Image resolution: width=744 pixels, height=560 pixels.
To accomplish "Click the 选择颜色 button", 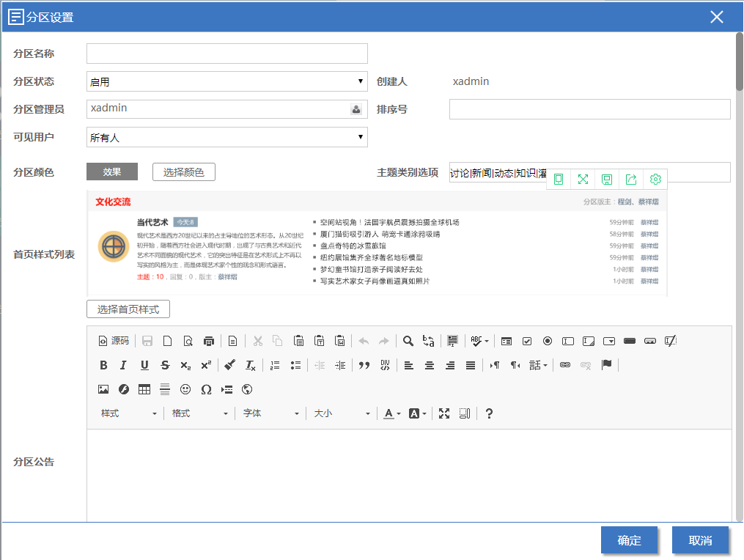I will tap(184, 172).
